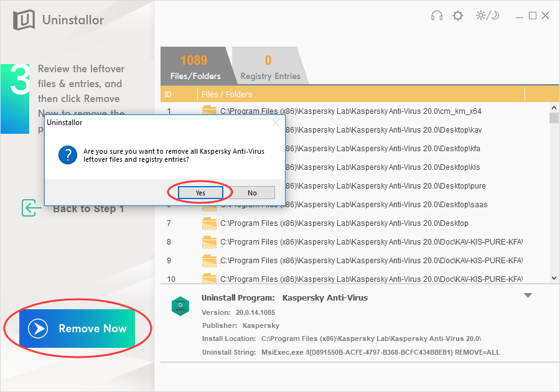Click the folder icon in row 8
This screenshot has height=392, width=560.
[209, 241]
